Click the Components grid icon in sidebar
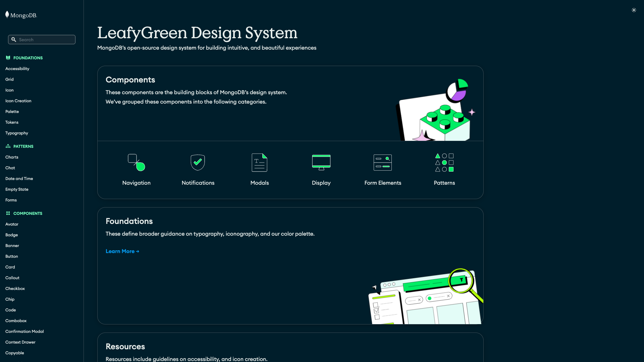644x362 pixels. [8, 213]
